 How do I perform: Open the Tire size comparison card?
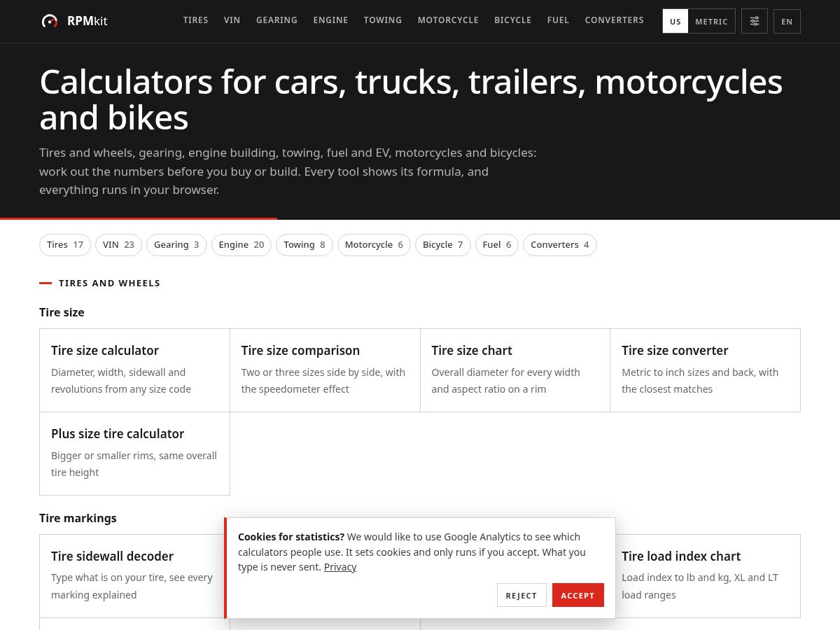pyautogui.click(x=325, y=370)
